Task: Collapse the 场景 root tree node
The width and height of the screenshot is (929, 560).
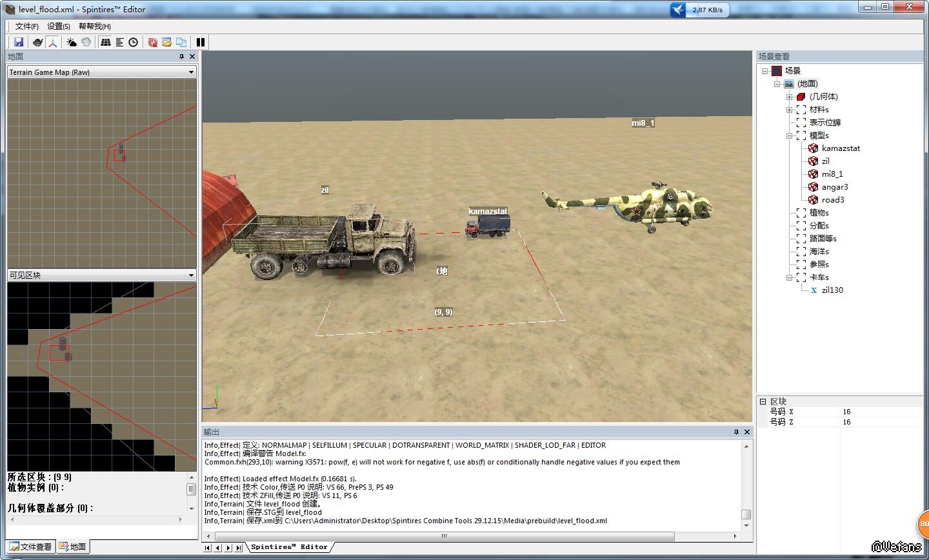Action: (x=765, y=71)
